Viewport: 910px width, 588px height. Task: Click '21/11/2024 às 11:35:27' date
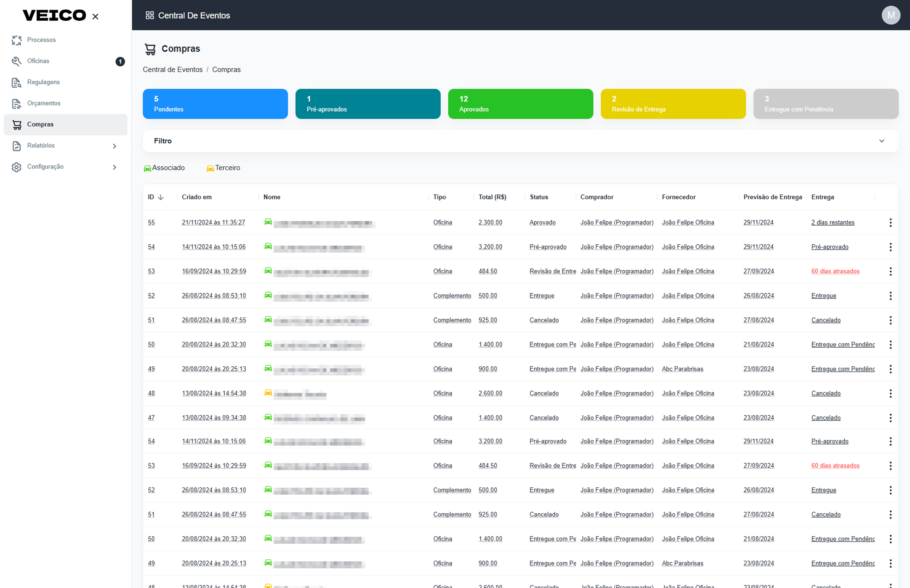coord(213,222)
